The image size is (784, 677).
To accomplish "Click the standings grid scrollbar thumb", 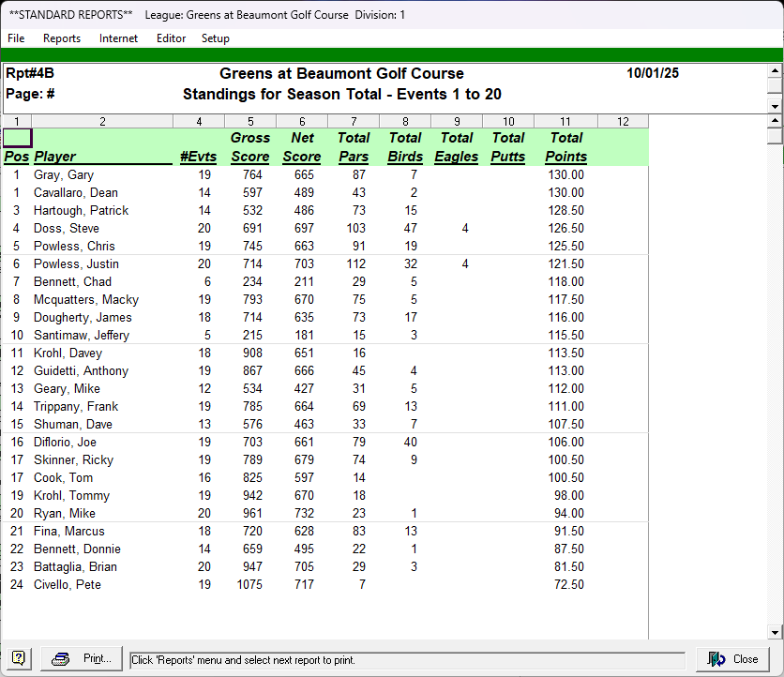I will pyautogui.click(x=775, y=137).
